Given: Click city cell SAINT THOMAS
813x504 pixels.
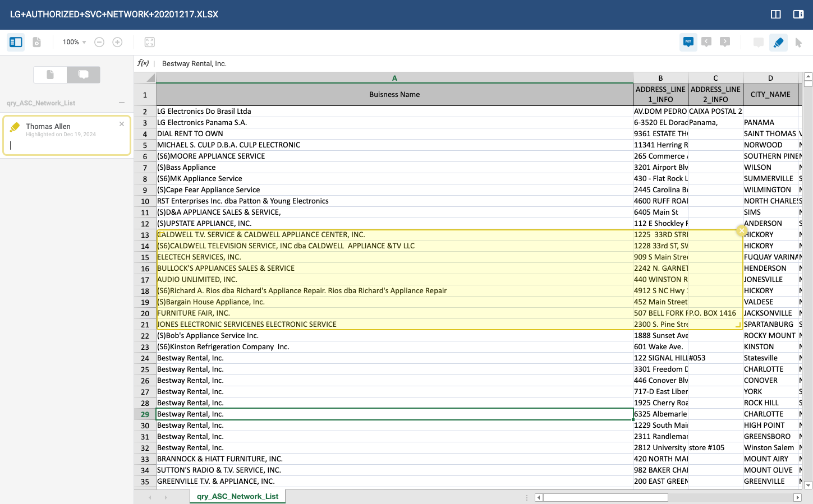Looking at the screenshot, I should coord(770,134).
